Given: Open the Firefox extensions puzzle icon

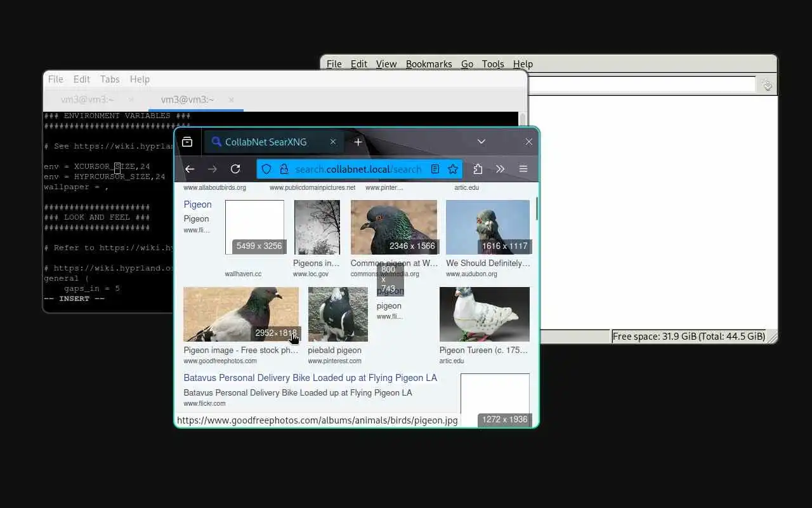Looking at the screenshot, I should pyautogui.click(x=478, y=169).
